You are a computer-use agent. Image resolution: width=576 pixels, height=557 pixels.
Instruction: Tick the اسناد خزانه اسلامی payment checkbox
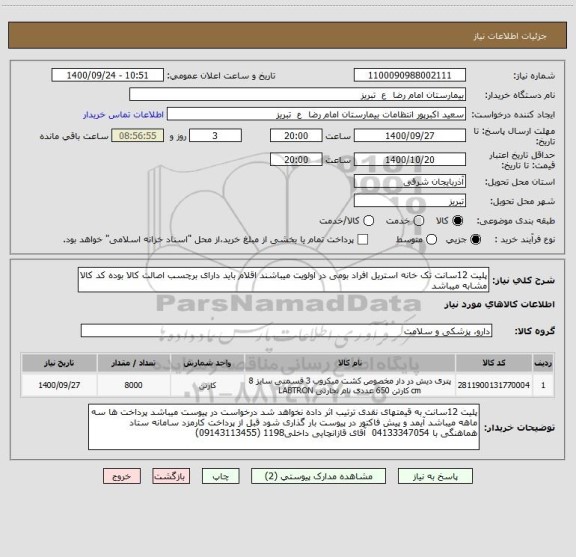tap(363, 240)
